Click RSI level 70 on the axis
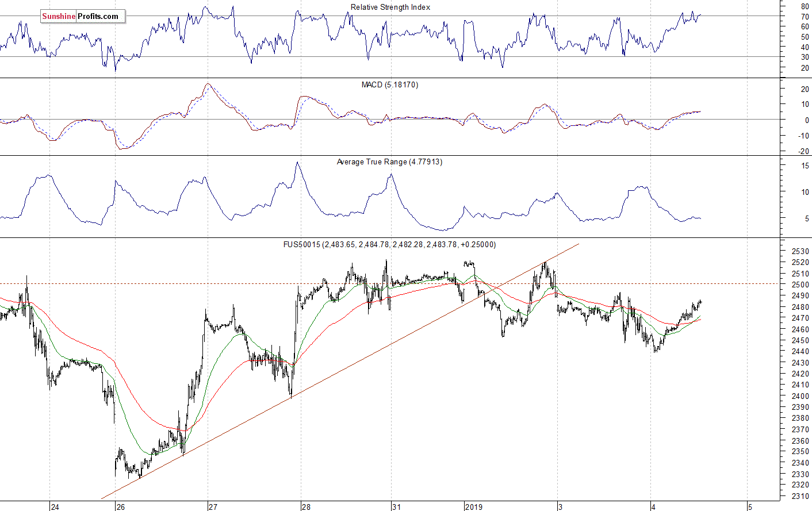 (805, 17)
